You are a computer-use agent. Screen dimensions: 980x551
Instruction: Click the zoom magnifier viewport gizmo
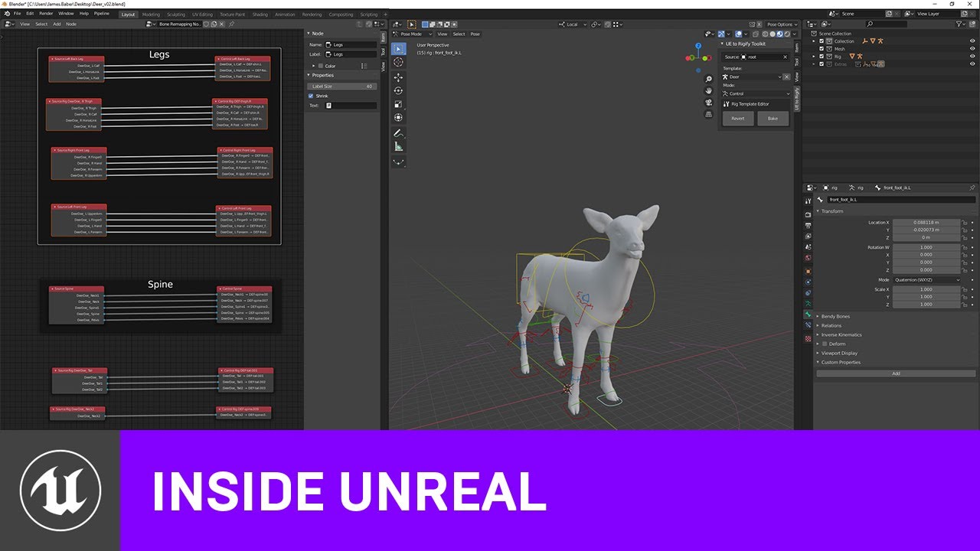coord(709,79)
